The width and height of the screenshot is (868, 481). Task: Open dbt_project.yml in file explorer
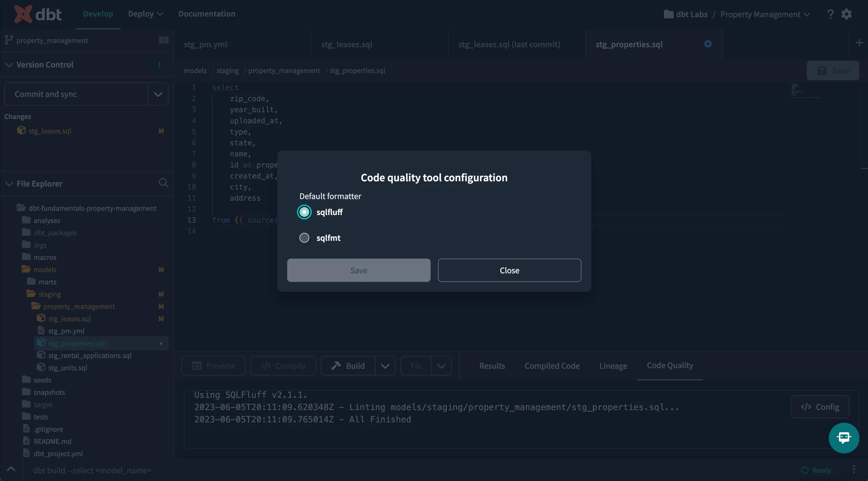[x=58, y=453]
